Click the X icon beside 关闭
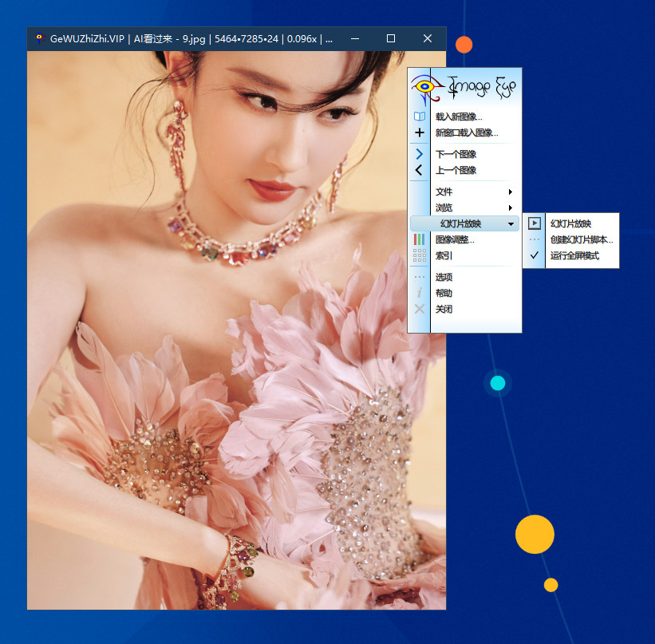 420,309
